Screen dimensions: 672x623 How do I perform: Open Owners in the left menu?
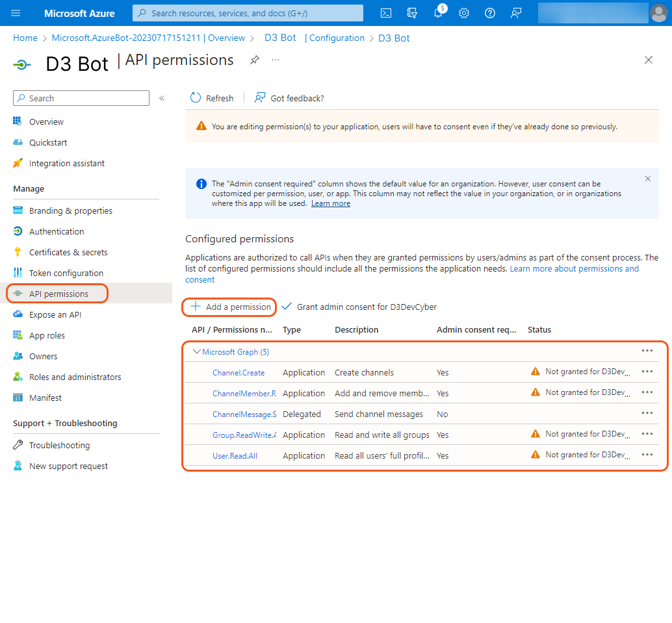43,356
